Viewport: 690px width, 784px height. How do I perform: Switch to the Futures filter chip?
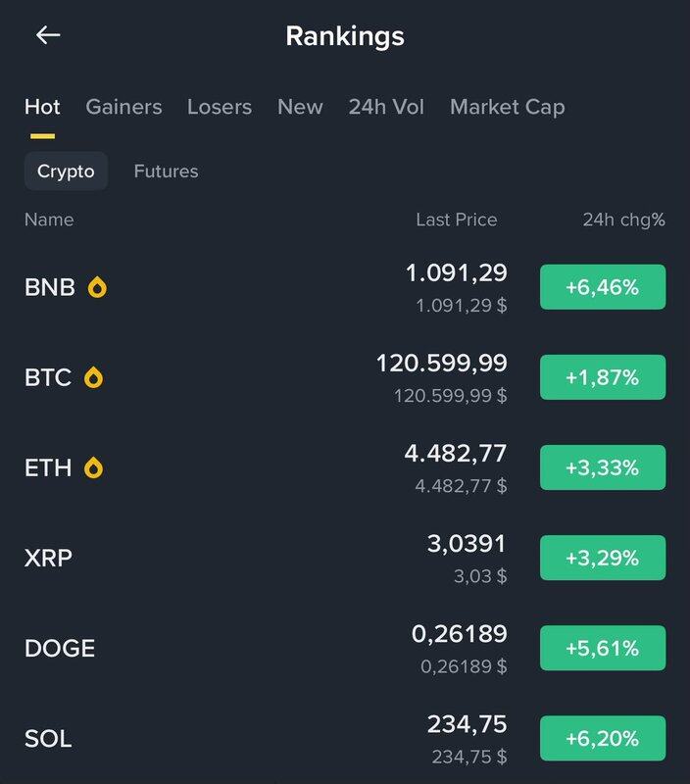(166, 171)
